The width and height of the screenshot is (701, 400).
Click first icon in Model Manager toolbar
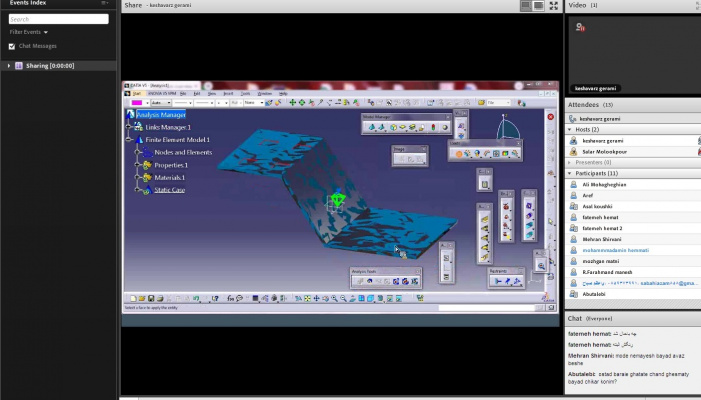[x=370, y=127]
